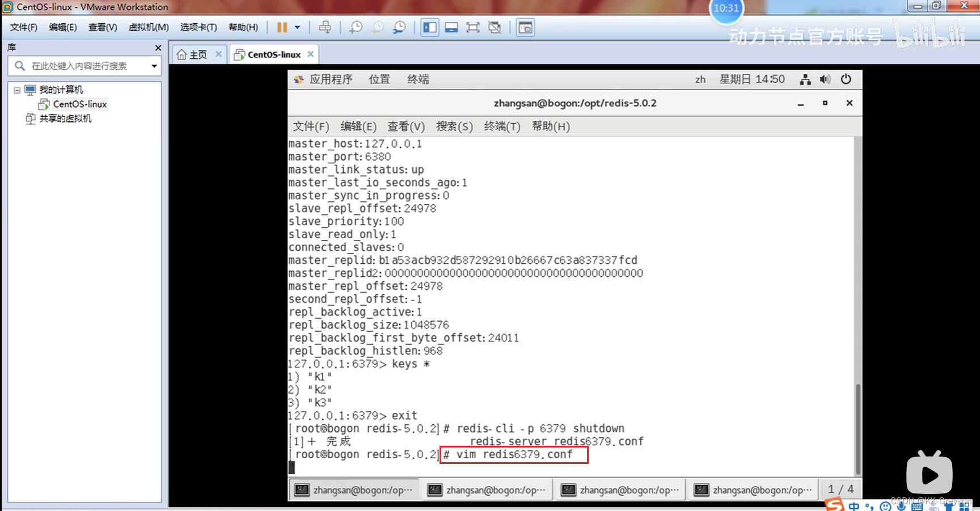Click the power icon in the GNOME panel
Image resolution: width=980 pixels, height=511 pixels.
846,79
